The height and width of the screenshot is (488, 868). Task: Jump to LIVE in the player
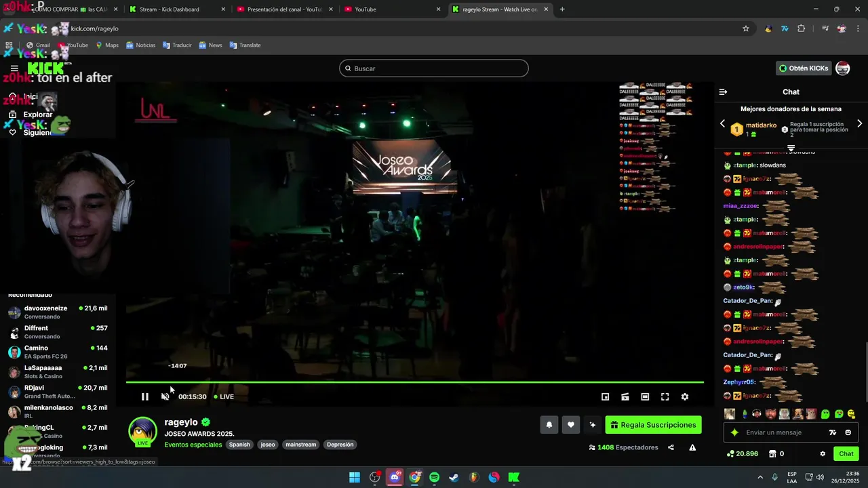pyautogui.click(x=224, y=396)
